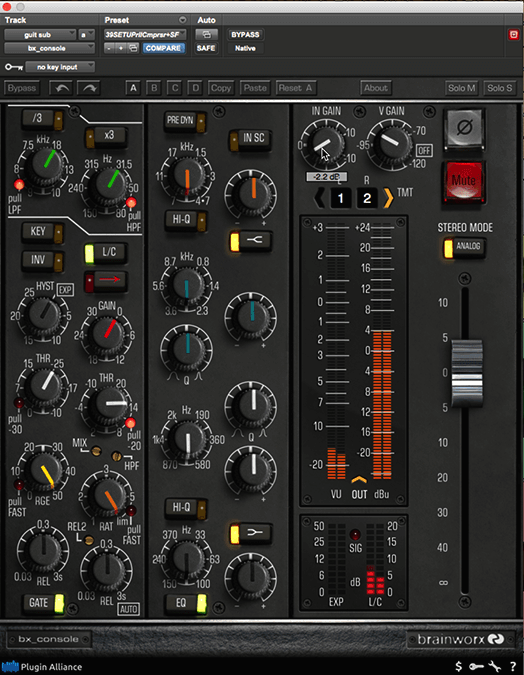Toggle the red arrow dynamics routing switch

[105, 280]
